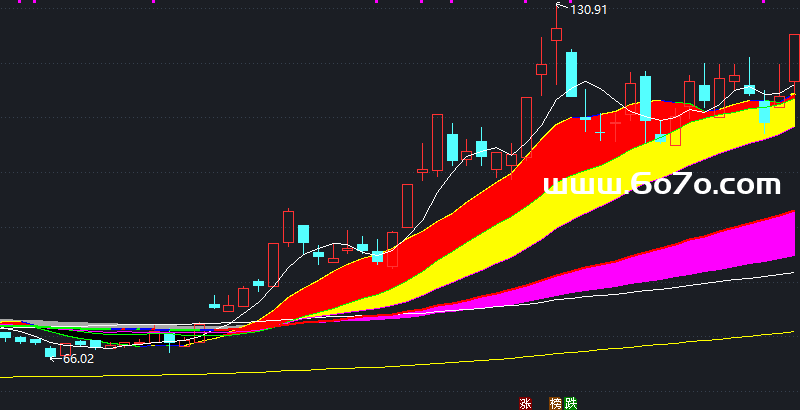Click the 130.91 high price label
Viewport: 800px width, 410px height.
point(588,10)
